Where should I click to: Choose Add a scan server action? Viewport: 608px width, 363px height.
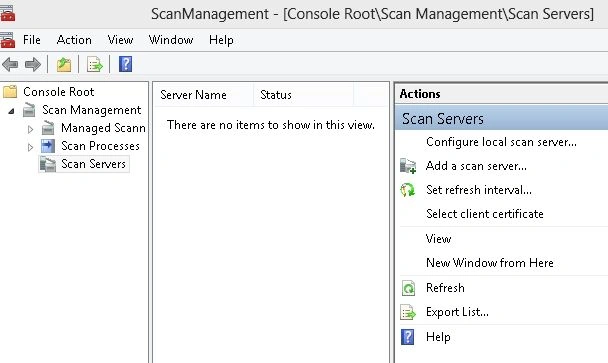point(476,166)
